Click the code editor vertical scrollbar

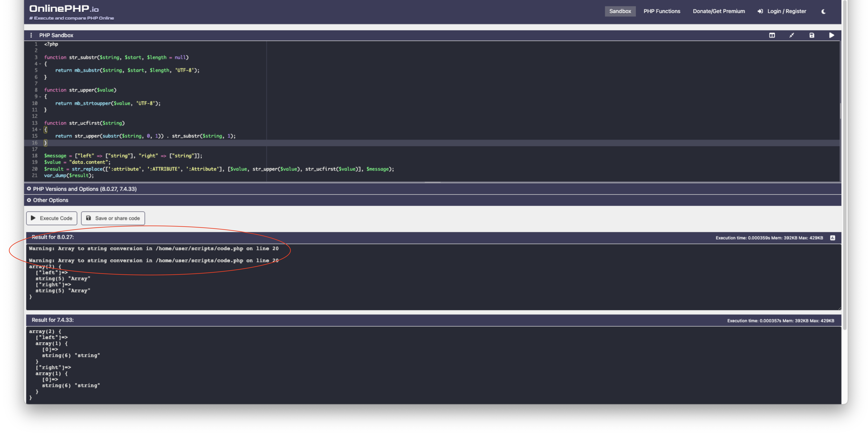(x=840, y=111)
